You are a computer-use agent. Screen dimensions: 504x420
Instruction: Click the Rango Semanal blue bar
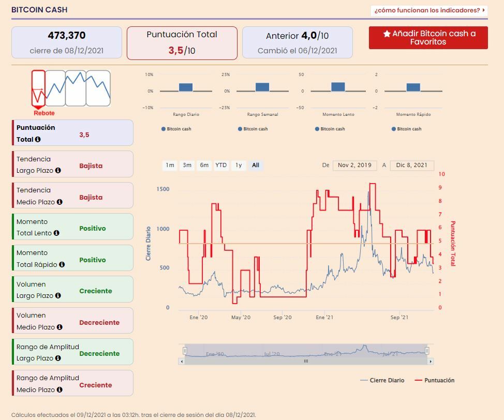pyautogui.click(x=262, y=87)
